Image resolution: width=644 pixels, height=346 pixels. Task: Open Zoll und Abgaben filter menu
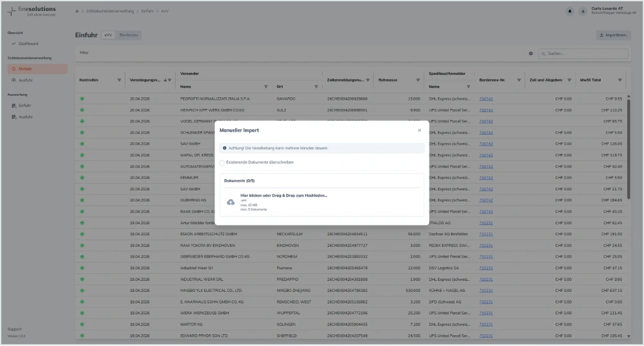[569, 80]
